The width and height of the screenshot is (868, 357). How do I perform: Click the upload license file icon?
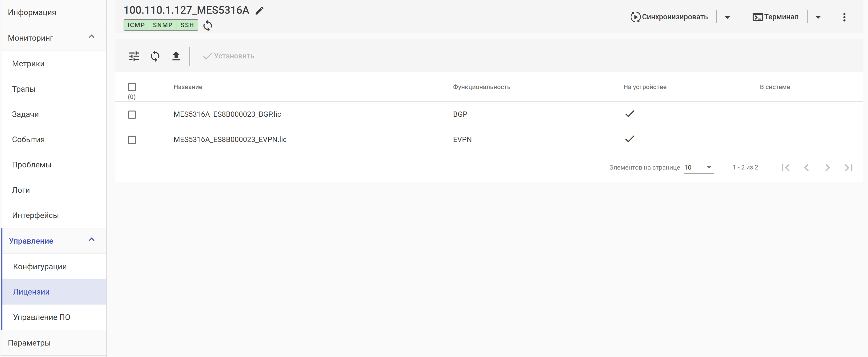point(176,56)
